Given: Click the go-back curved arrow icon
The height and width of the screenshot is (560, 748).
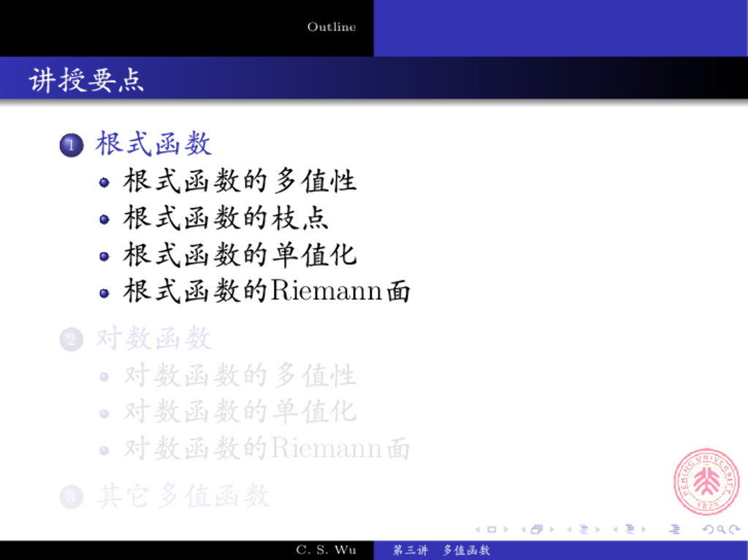Looking at the screenshot, I should click(709, 529).
